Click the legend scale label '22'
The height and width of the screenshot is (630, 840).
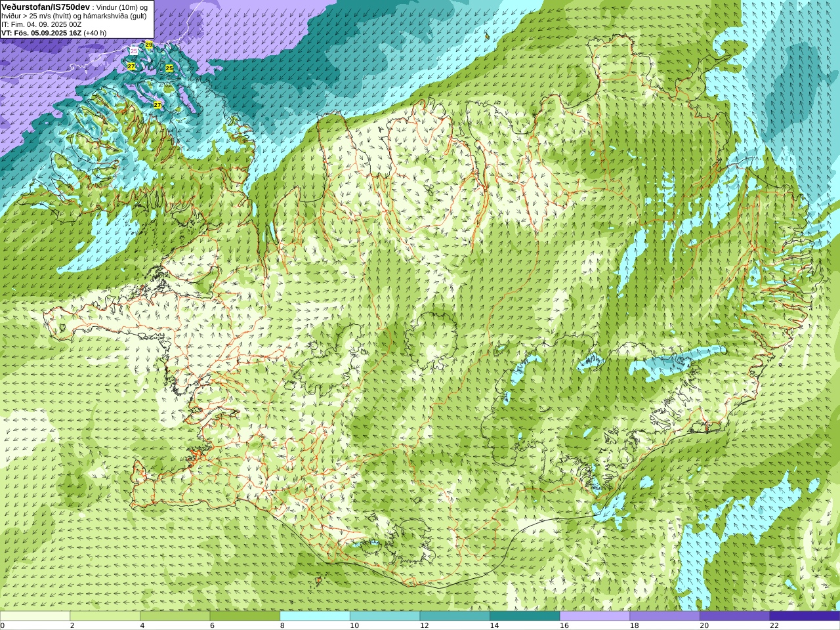click(774, 625)
